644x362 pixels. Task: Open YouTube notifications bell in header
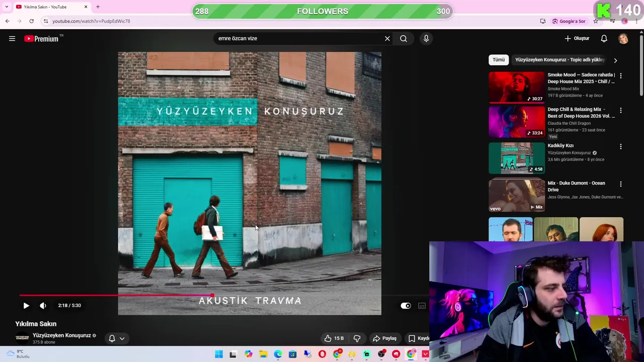(x=604, y=39)
